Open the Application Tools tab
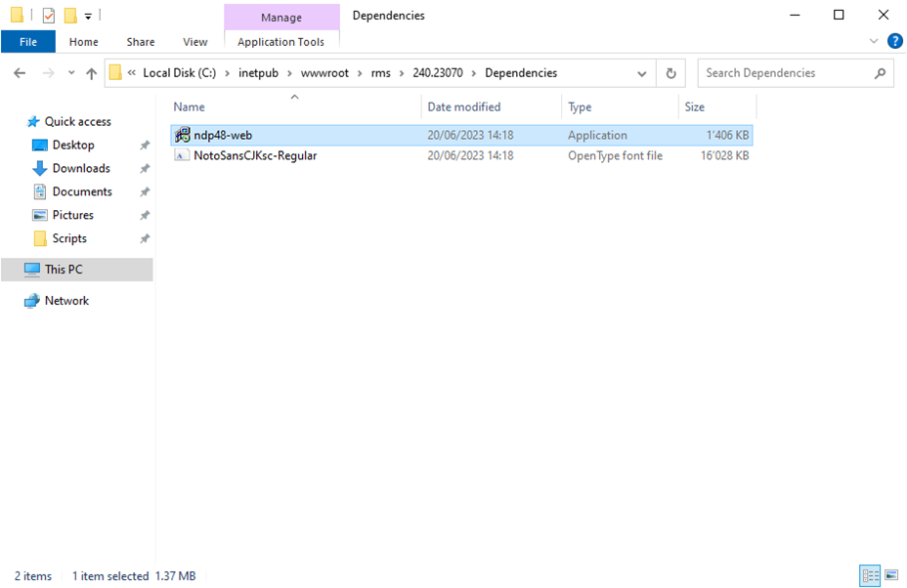907x588 pixels. pyautogui.click(x=281, y=42)
